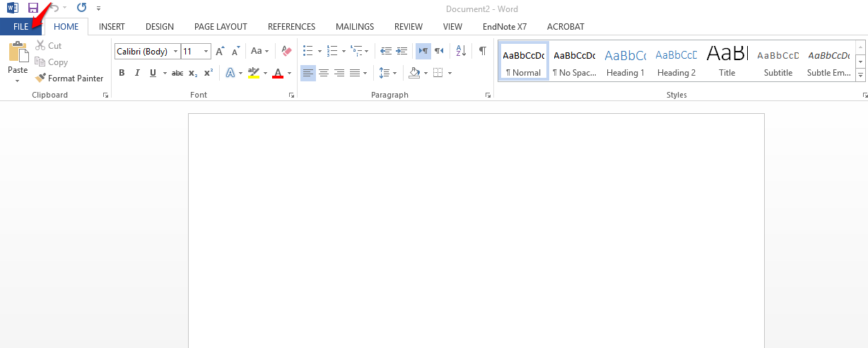Click the Paste clipboard icon
Viewport: 868px width, 348px height.
tap(18, 52)
